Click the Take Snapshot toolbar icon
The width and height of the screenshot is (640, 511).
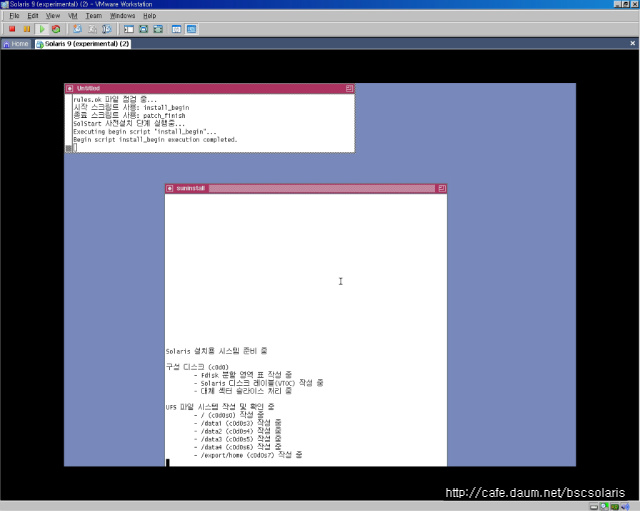77,29
